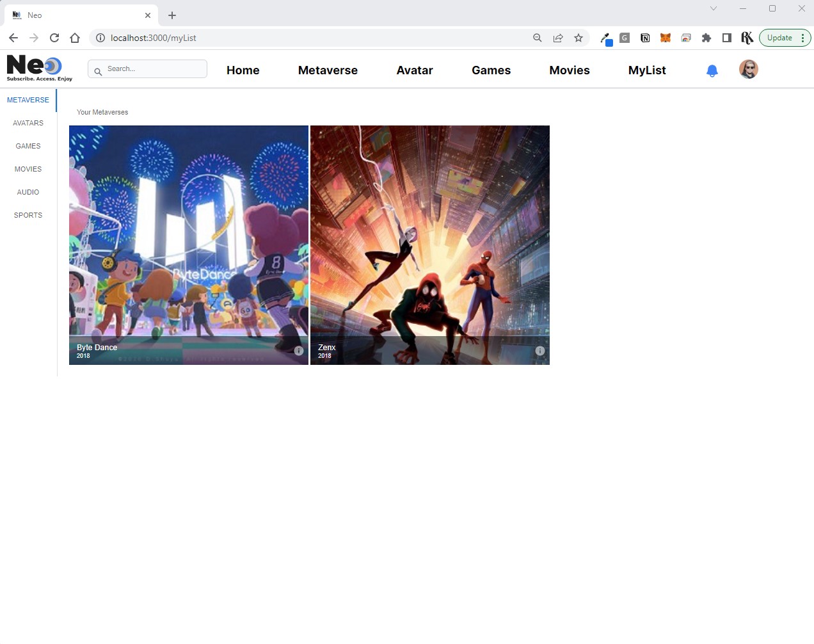Select SPORTS sidebar tab

coord(28,215)
